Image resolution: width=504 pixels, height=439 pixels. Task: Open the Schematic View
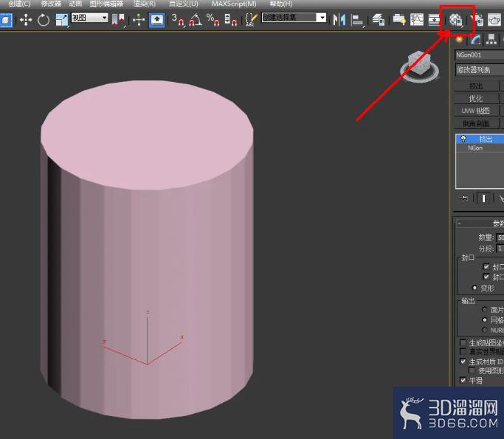coord(434,20)
